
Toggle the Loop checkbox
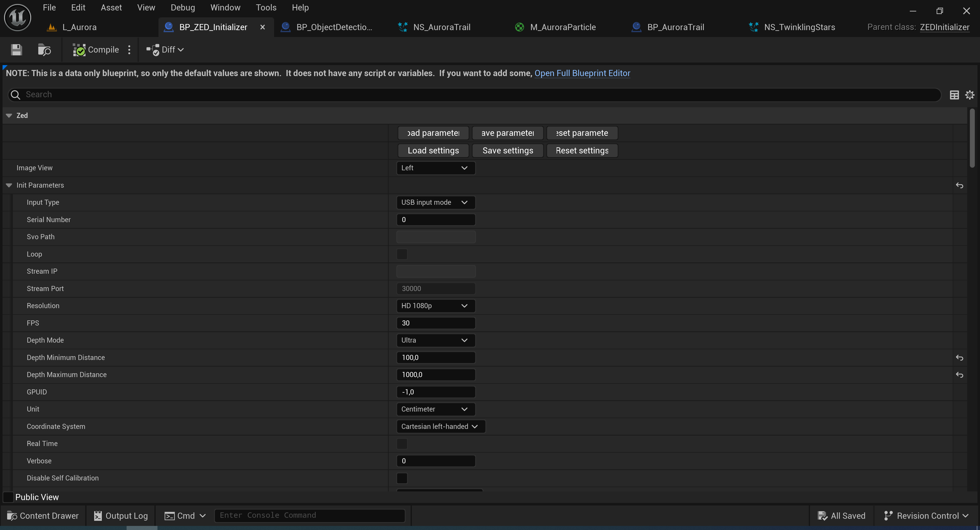[402, 254]
